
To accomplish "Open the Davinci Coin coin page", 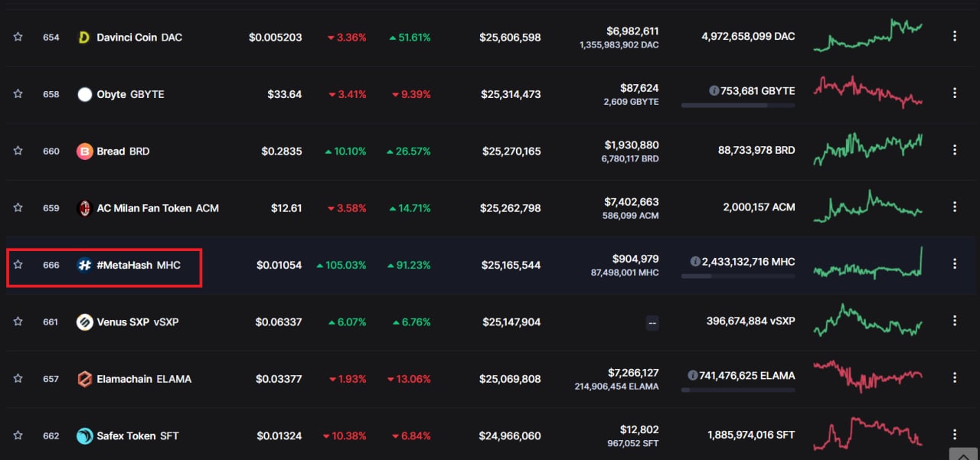I will (x=139, y=38).
